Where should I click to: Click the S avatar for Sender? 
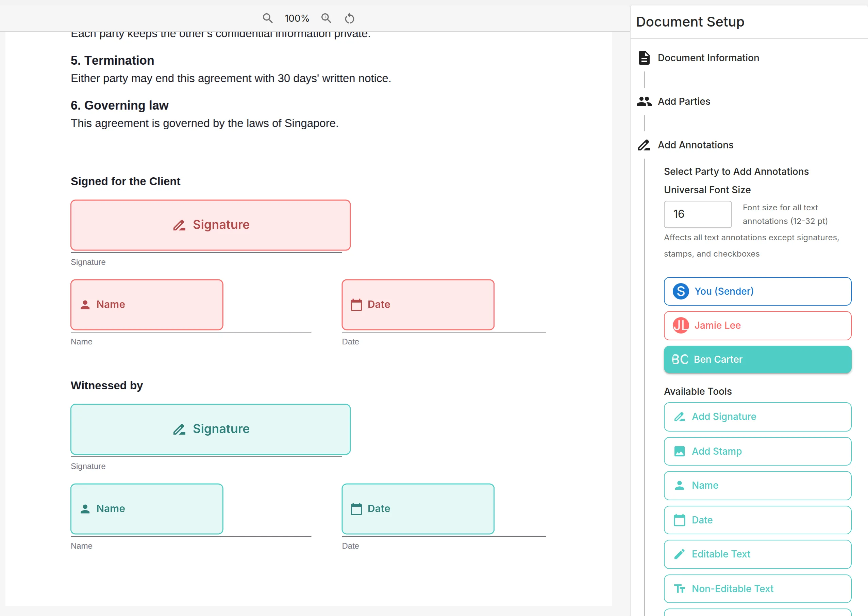681,291
